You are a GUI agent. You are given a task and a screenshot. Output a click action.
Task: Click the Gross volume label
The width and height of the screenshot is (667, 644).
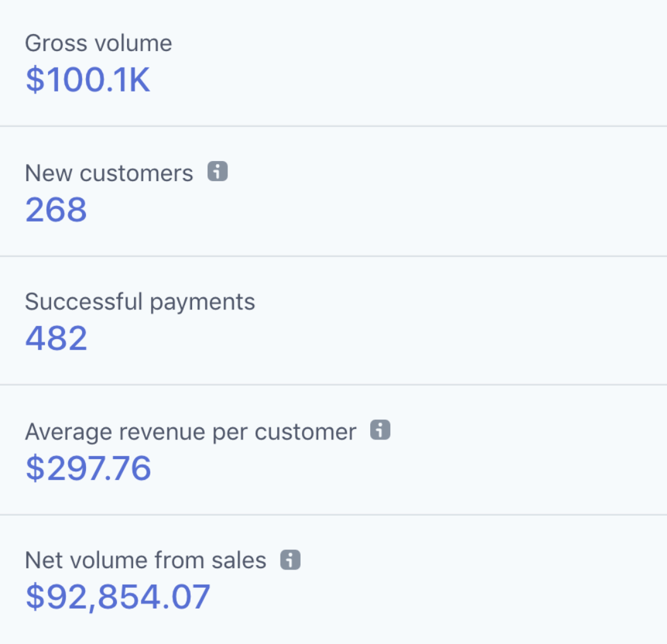click(99, 43)
